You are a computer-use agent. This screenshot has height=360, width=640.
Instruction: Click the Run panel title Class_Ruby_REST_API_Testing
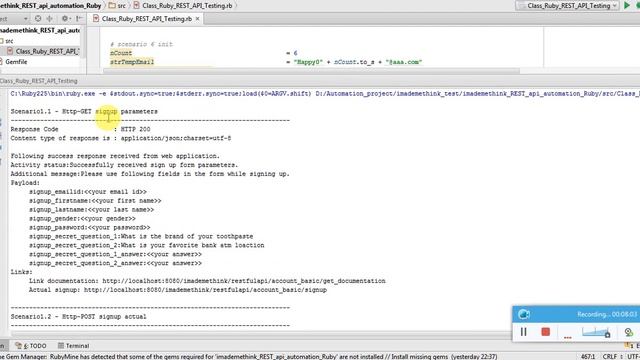coord(39,81)
